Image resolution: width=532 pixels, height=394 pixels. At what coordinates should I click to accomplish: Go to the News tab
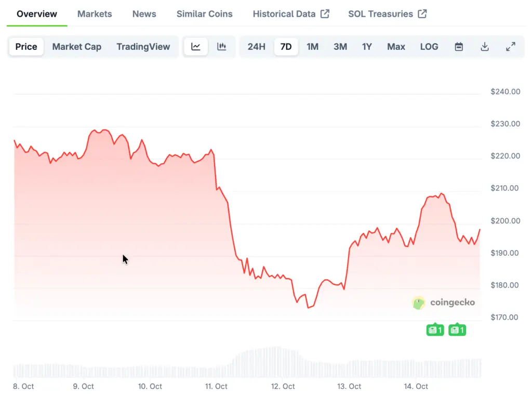pyautogui.click(x=144, y=14)
